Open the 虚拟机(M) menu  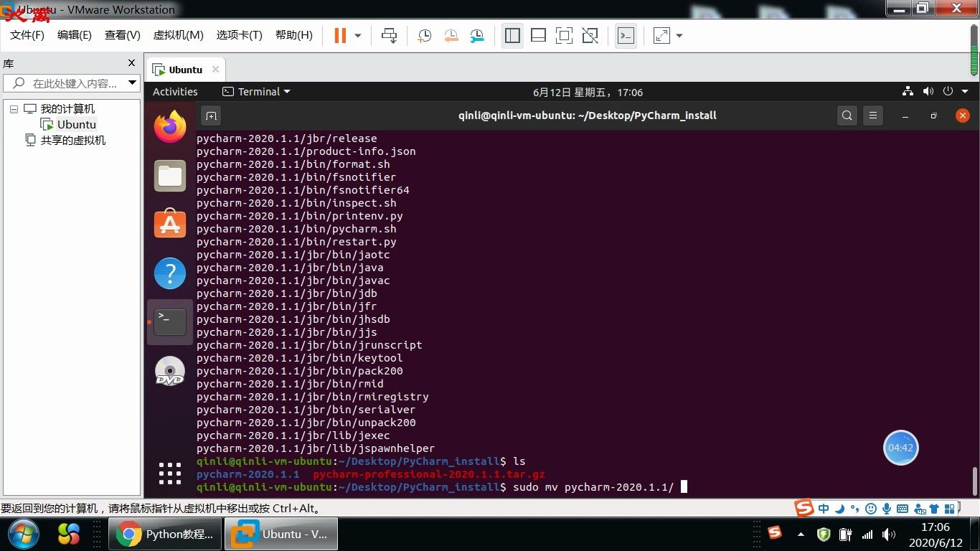tap(178, 34)
